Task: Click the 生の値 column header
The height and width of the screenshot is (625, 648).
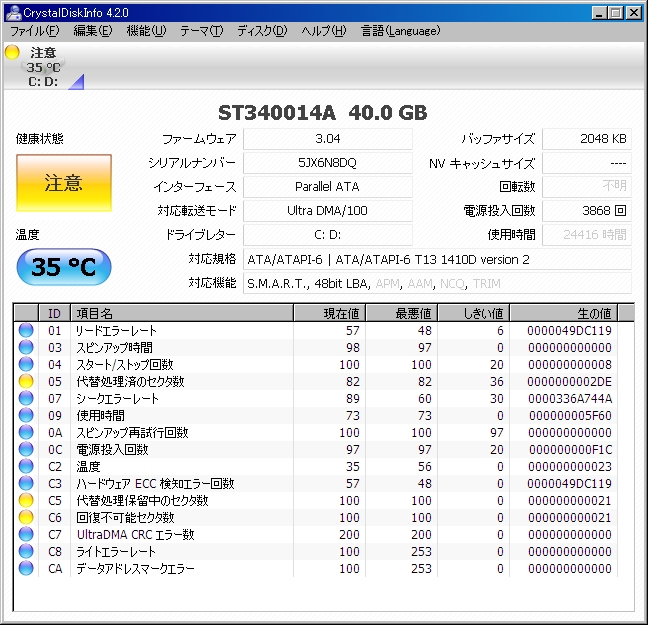Action: pos(564,313)
